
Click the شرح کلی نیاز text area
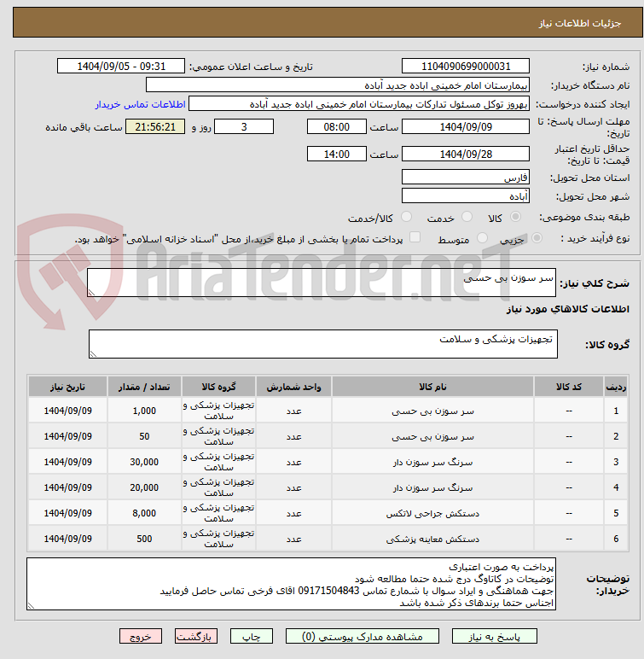coord(322,283)
